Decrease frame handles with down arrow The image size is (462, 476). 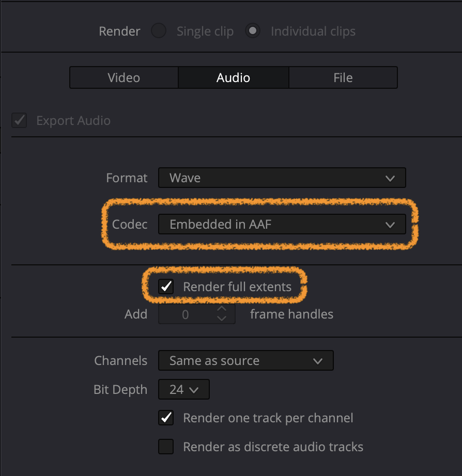coord(222,318)
